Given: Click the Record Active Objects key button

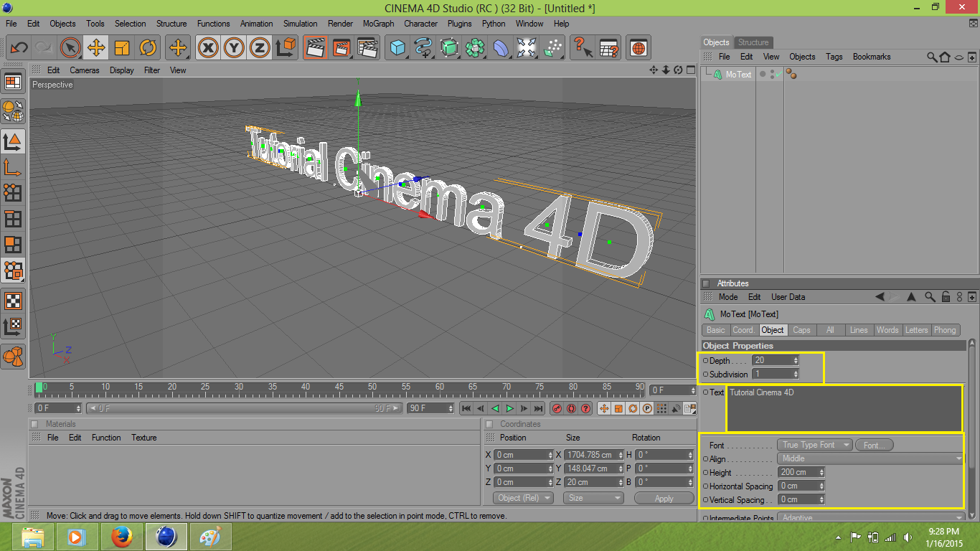Looking at the screenshot, I should [x=557, y=408].
